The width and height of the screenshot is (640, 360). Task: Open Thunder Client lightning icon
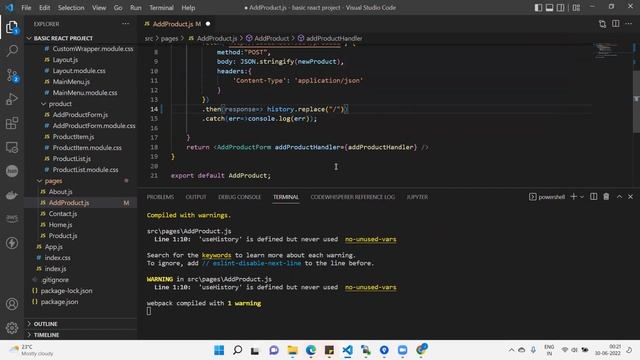12,243
